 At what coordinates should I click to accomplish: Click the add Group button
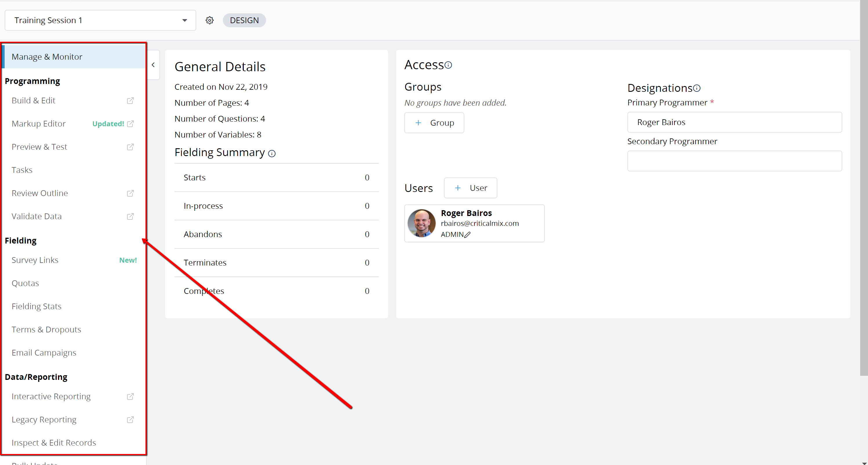point(434,123)
